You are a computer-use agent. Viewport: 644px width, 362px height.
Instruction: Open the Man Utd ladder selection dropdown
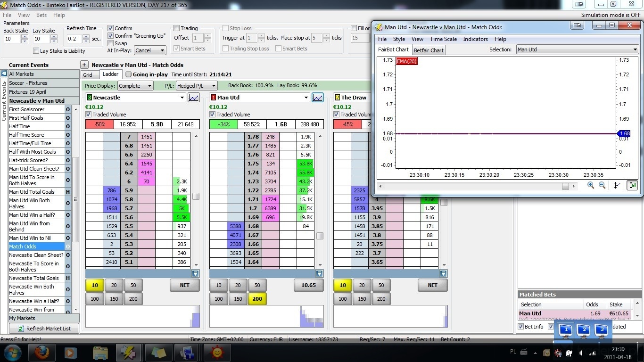pyautogui.click(x=306, y=98)
